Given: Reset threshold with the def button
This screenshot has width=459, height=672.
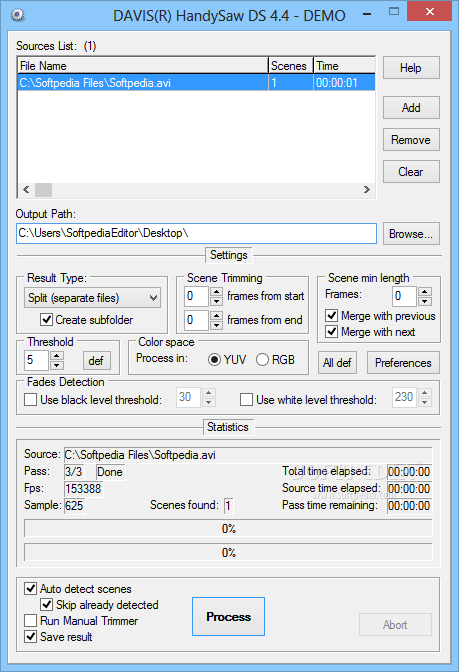Looking at the screenshot, I should (96, 361).
